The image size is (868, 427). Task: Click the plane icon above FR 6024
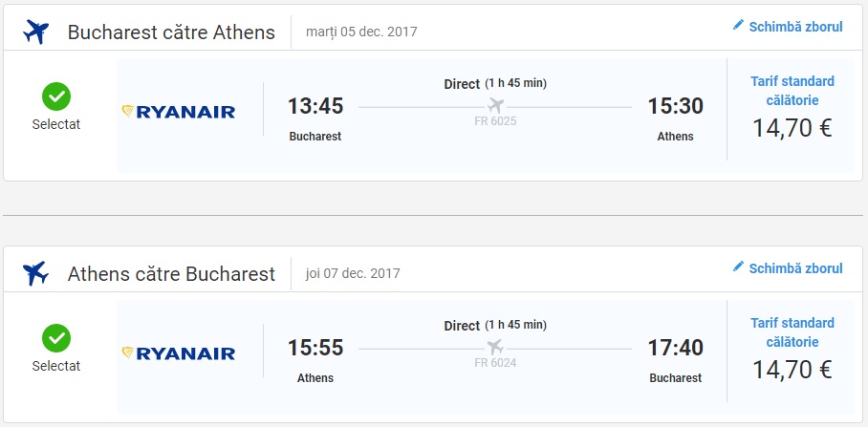[x=495, y=346]
